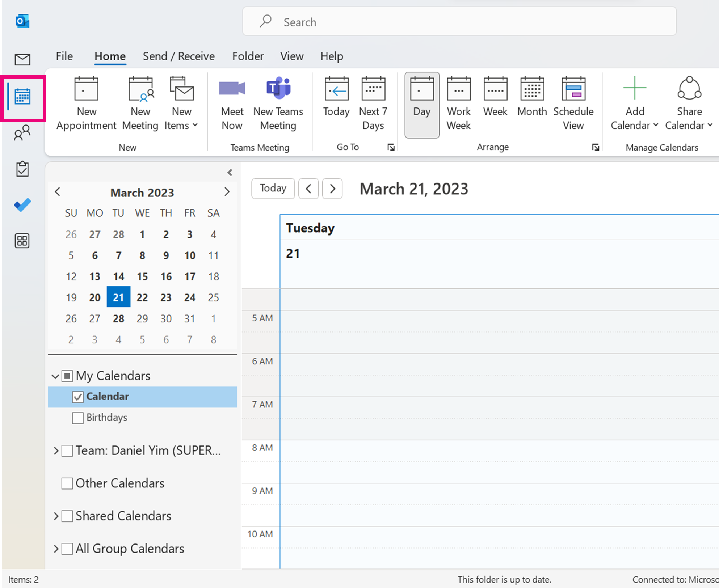Switch to Schedule View

(x=573, y=104)
